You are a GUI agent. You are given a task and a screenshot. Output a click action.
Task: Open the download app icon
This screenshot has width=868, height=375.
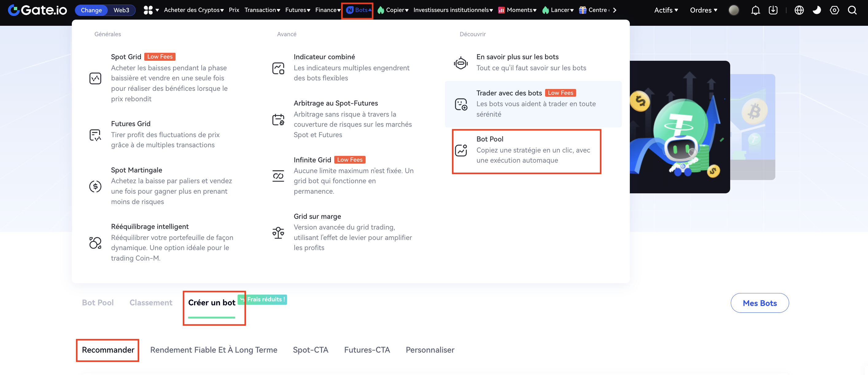pos(773,10)
